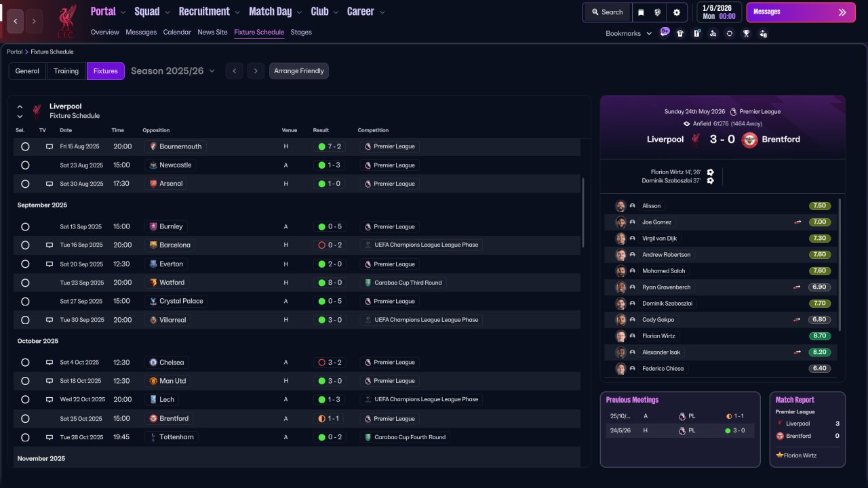Open the world globe icon in top bar

point(657,12)
